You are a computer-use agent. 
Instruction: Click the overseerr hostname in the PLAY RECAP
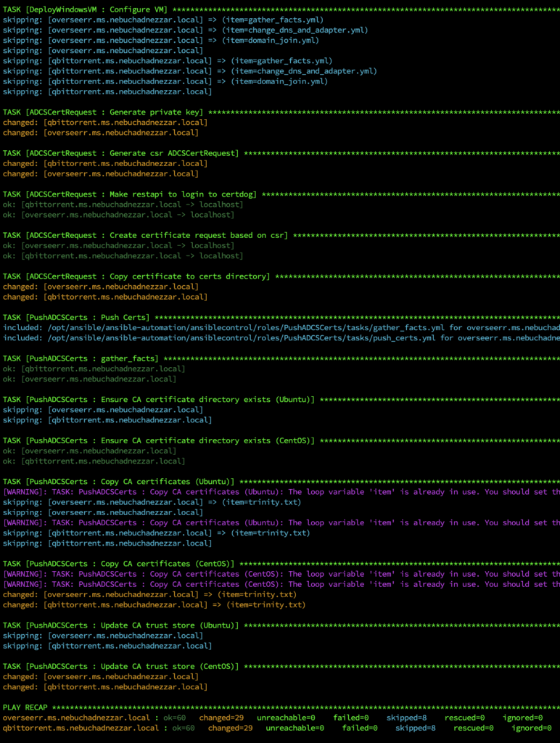pos(76,718)
